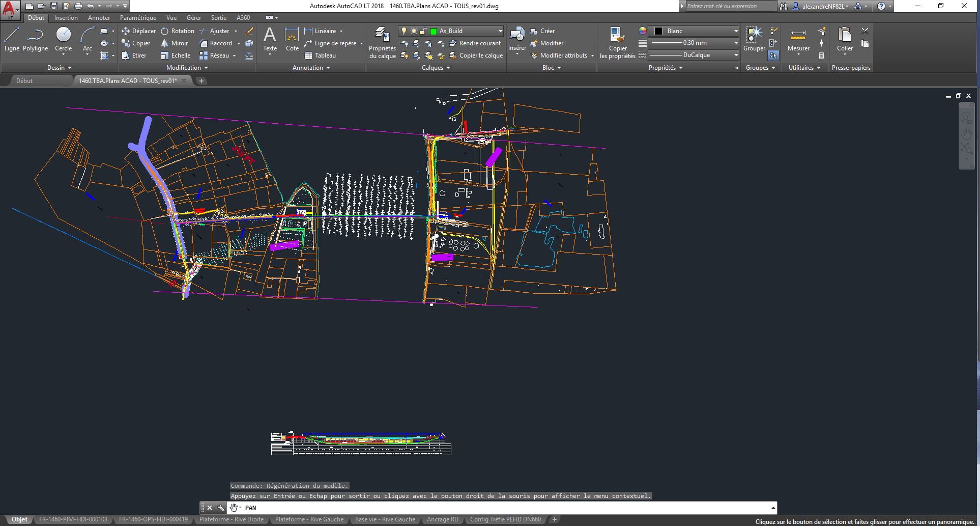Click the Grouper tool

[x=754, y=39]
